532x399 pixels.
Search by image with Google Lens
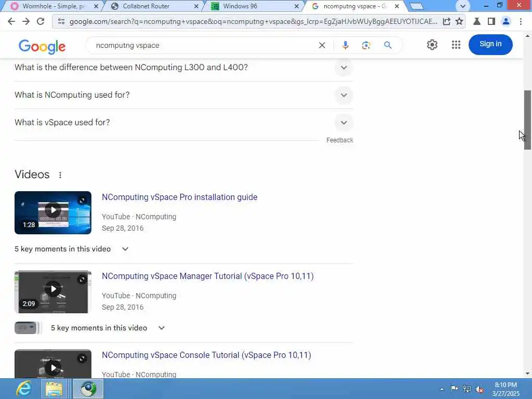(366, 45)
